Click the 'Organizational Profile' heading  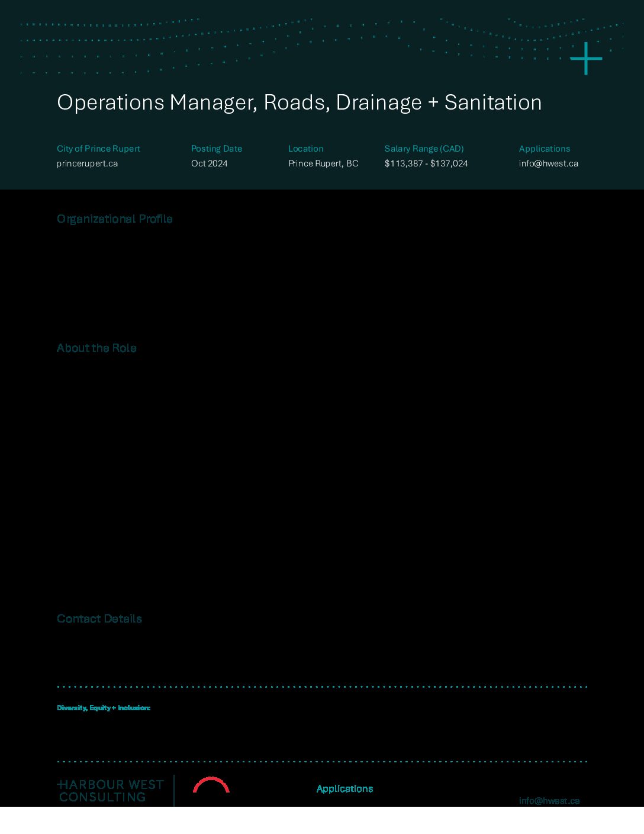point(115,219)
